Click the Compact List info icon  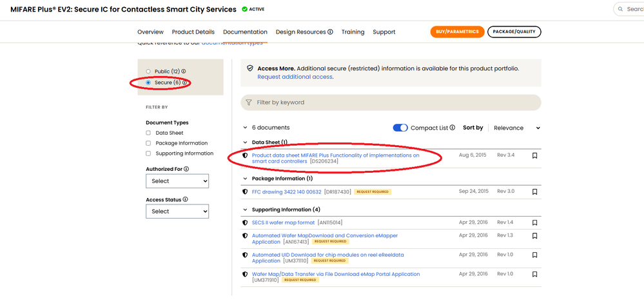[453, 128]
